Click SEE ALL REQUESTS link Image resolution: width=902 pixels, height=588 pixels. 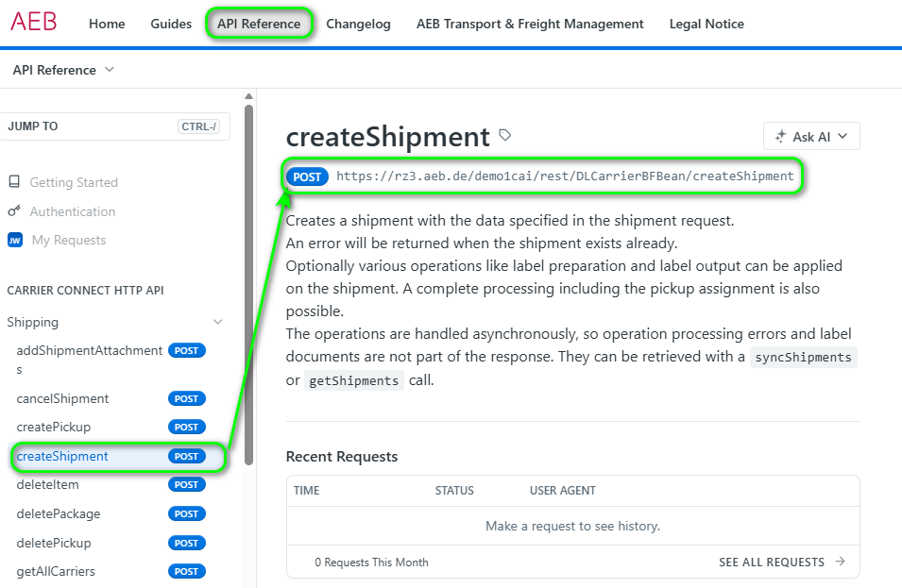[772, 563]
